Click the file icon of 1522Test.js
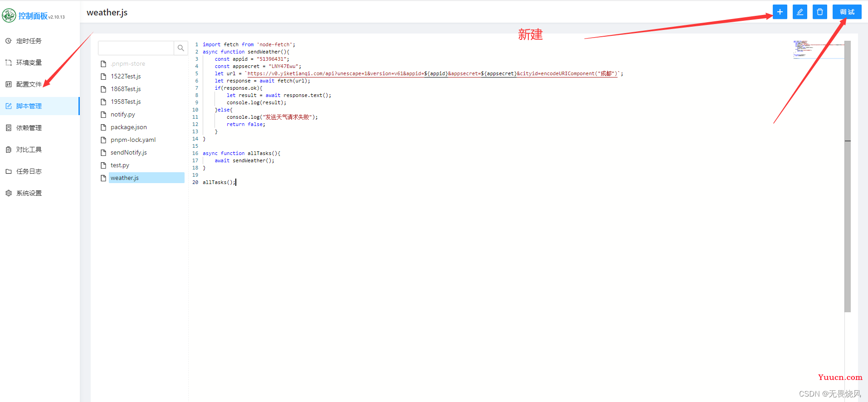Image resolution: width=868 pixels, height=402 pixels. click(103, 77)
